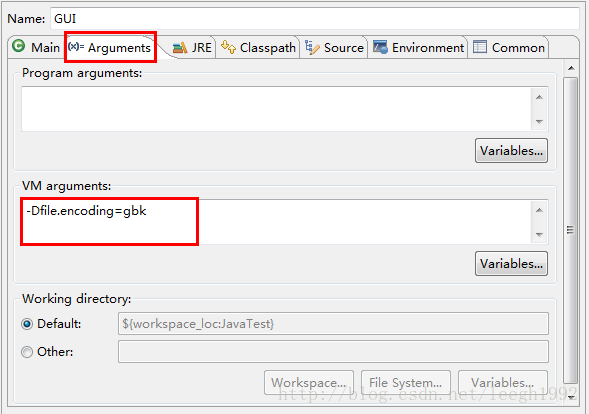Image resolution: width=589 pixels, height=414 pixels.
Task: Click the VM arguments text area
Action: (276, 222)
